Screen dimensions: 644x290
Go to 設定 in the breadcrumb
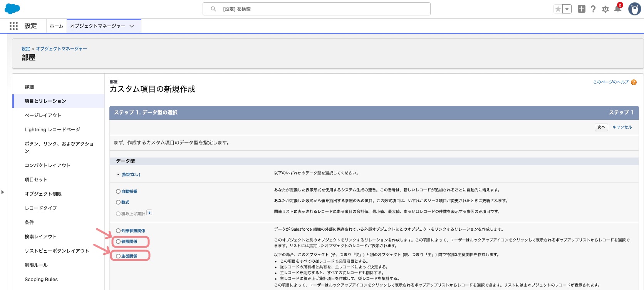(x=26, y=49)
